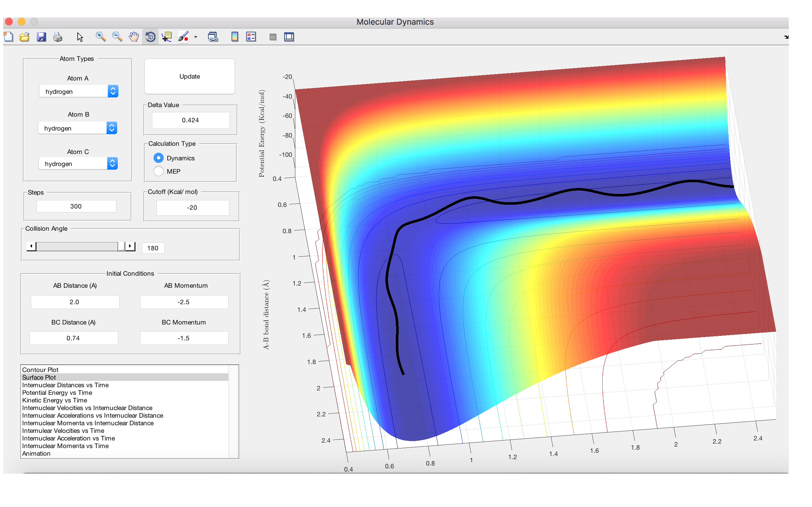The image size is (812, 507).
Task: Open the Atom A element dropdown
Action: click(79, 91)
